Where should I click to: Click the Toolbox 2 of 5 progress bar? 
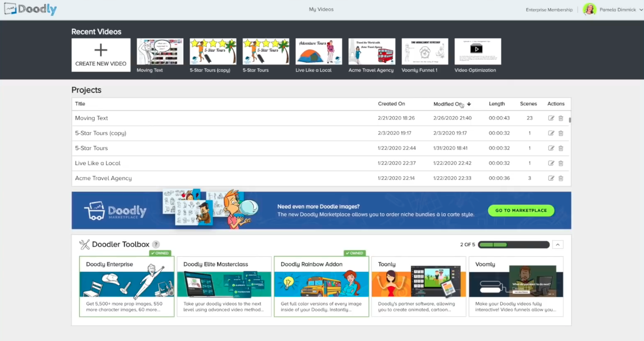pyautogui.click(x=513, y=245)
